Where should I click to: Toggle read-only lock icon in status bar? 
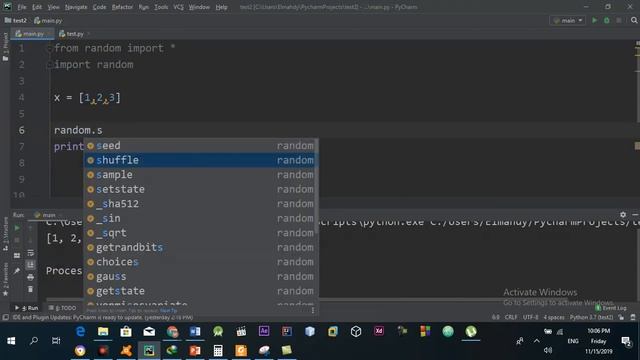point(621,317)
